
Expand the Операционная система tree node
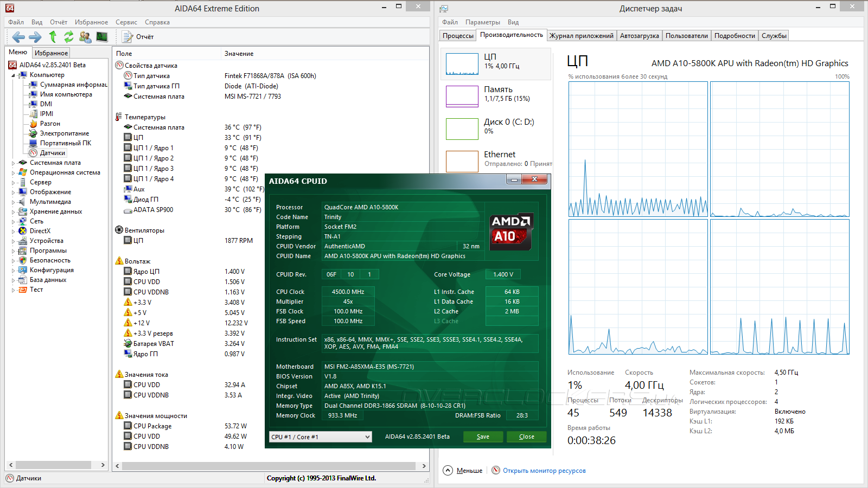coord(14,173)
